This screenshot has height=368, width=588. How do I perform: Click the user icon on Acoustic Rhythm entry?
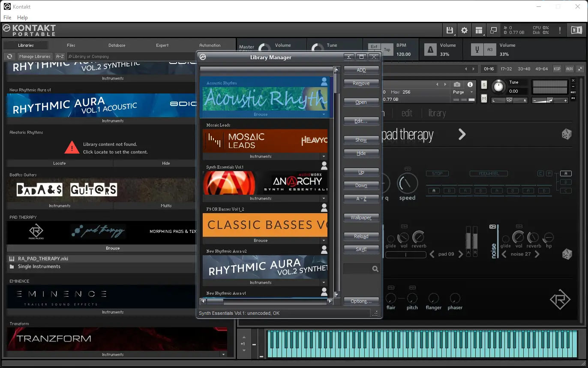pos(324,81)
